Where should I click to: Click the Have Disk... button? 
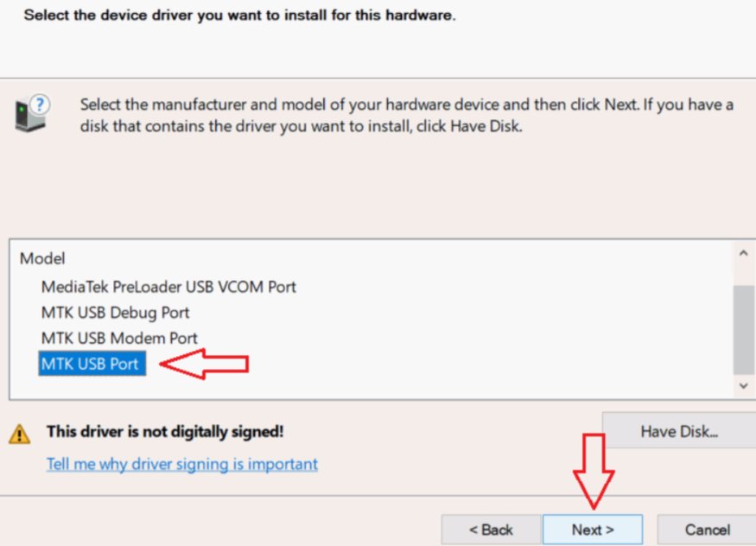coord(679,431)
